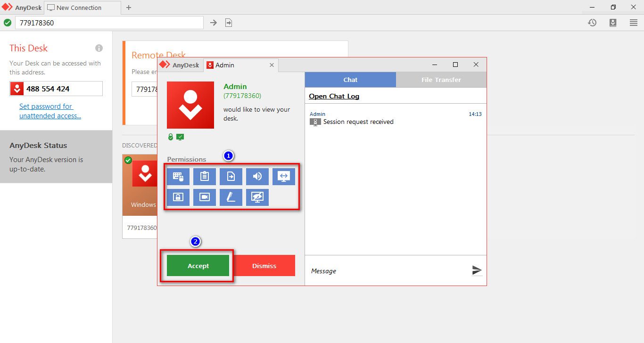The width and height of the screenshot is (644, 343).
Task: Click the This Desk info icon
Action: tap(99, 48)
